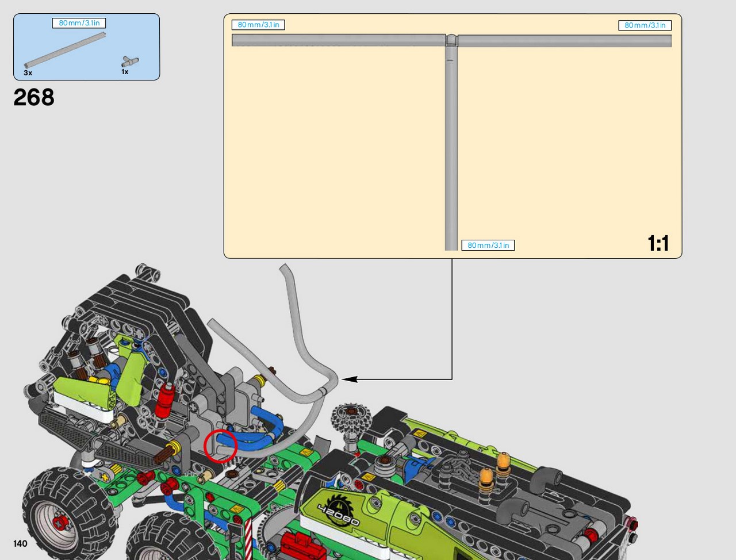Click the top-right 80mm/3.1in label in the scale panel
Viewport: 736px width, 560px height.
pos(645,25)
